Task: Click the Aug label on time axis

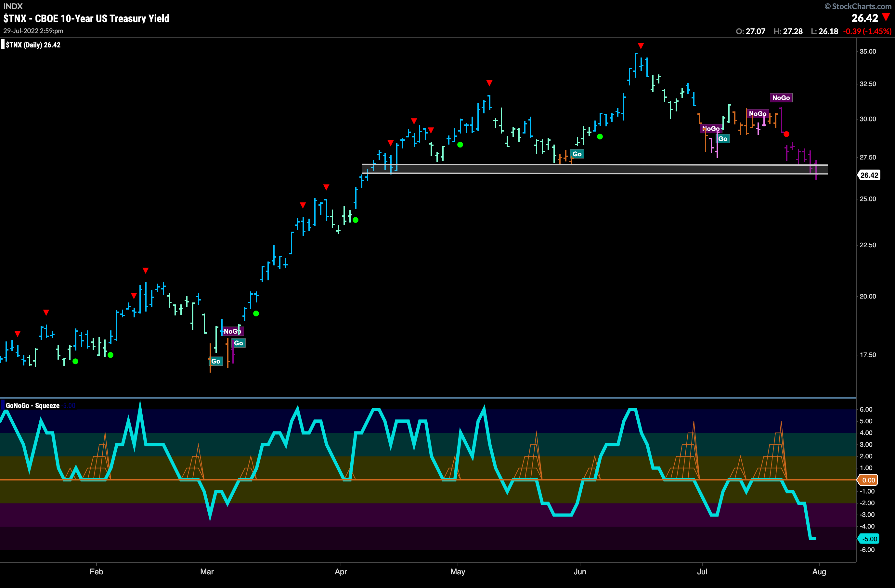Action: pos(819,571)
